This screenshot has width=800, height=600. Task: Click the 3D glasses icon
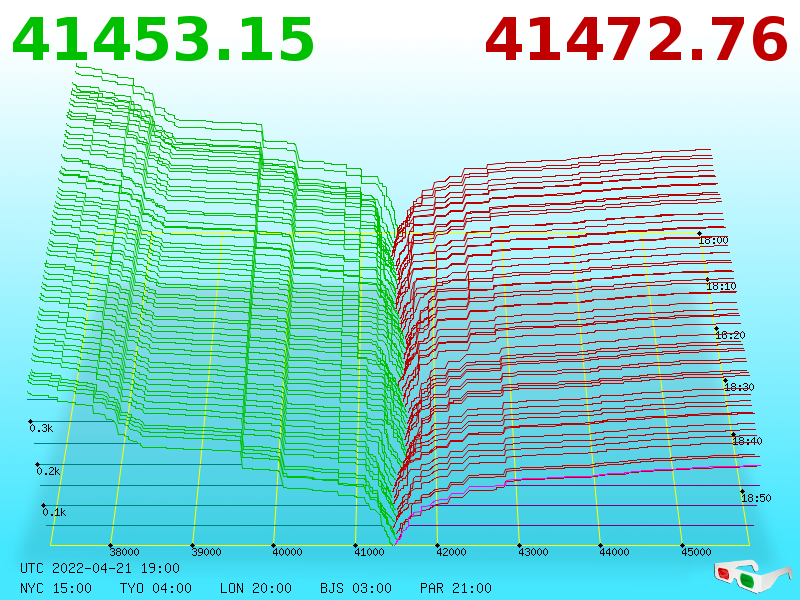click(753, 577)
